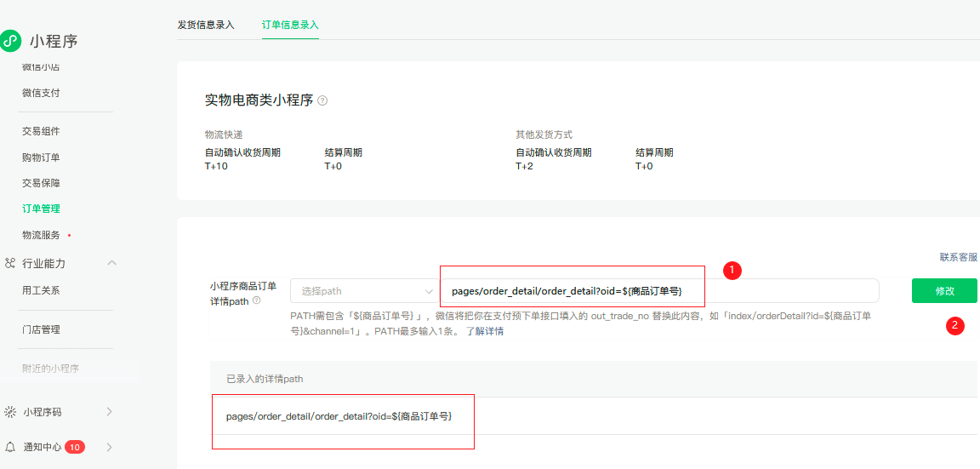Collapse the 行业能力 section chevron
The height and width of the screenshot is (469, 980).
pyautogui.click(x=112, y=263)
